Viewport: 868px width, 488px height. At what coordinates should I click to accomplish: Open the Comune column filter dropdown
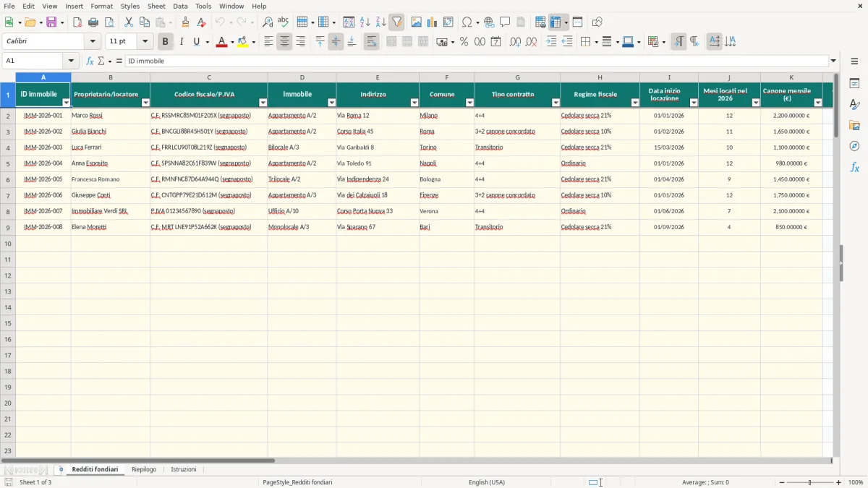[x=469, y=103]
